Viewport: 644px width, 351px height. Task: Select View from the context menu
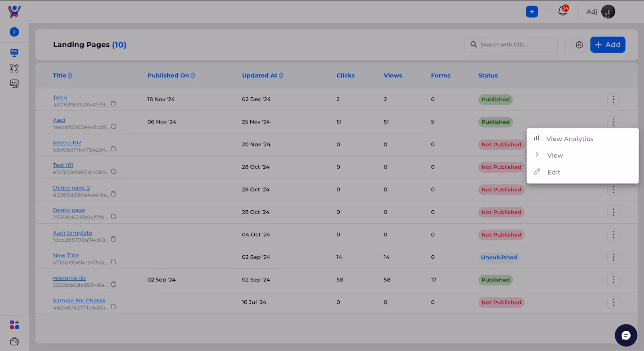582,155
